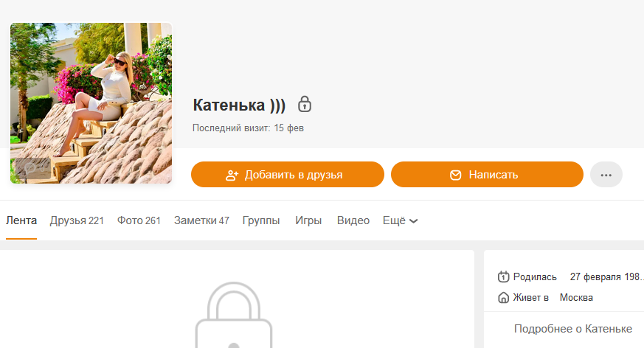The image size is (644, 348).
Task: Open the Видео tab
Action: [x=353, y=220]
